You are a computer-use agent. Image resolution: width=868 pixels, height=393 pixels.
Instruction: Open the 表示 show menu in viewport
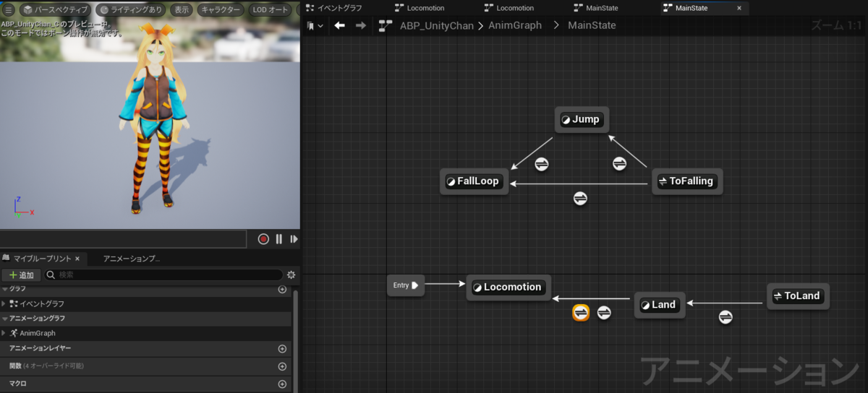click(181, 10)
